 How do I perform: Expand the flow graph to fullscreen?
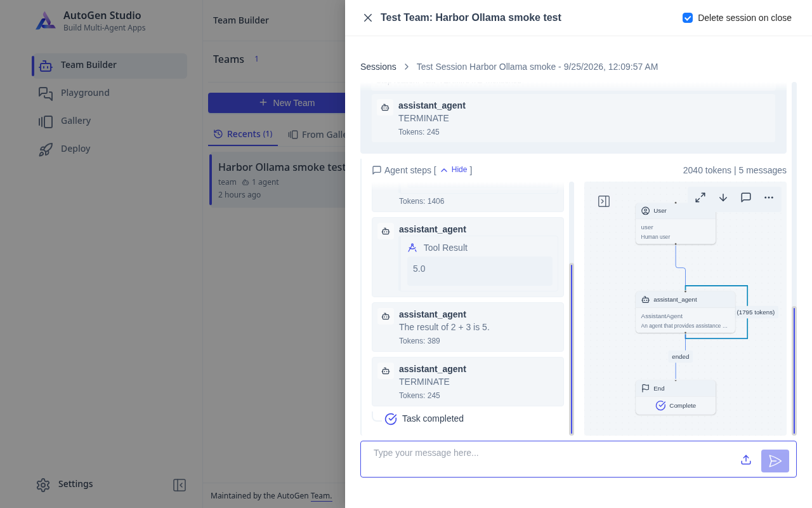click(700, 197)
